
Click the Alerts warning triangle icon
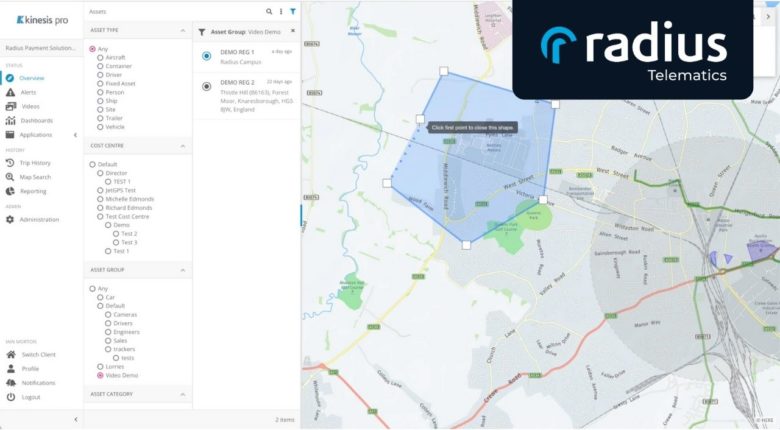pos(10,93)
